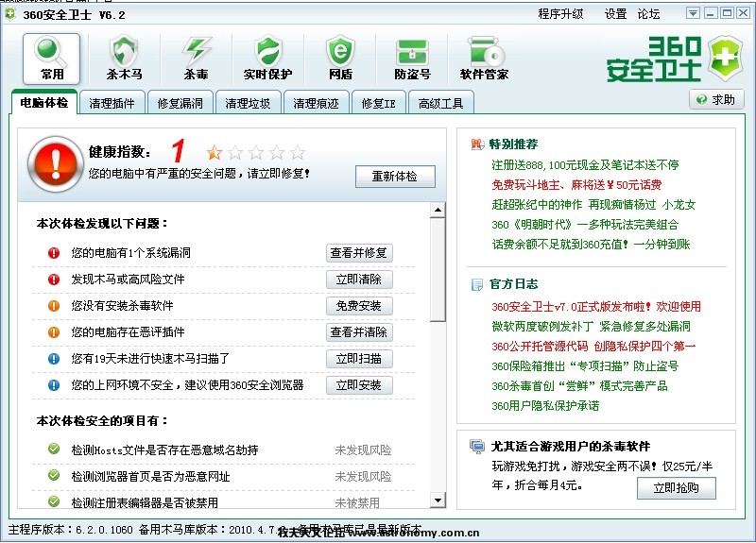
Task: Click the 特别推荐 section icon
Action: (x=477, y=144)
